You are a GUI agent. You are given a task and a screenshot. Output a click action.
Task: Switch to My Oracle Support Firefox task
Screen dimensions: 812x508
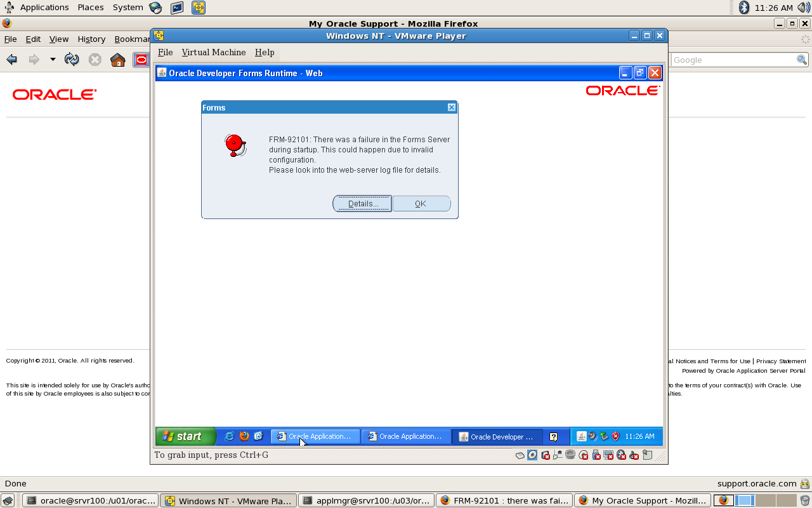pos(643,500)
